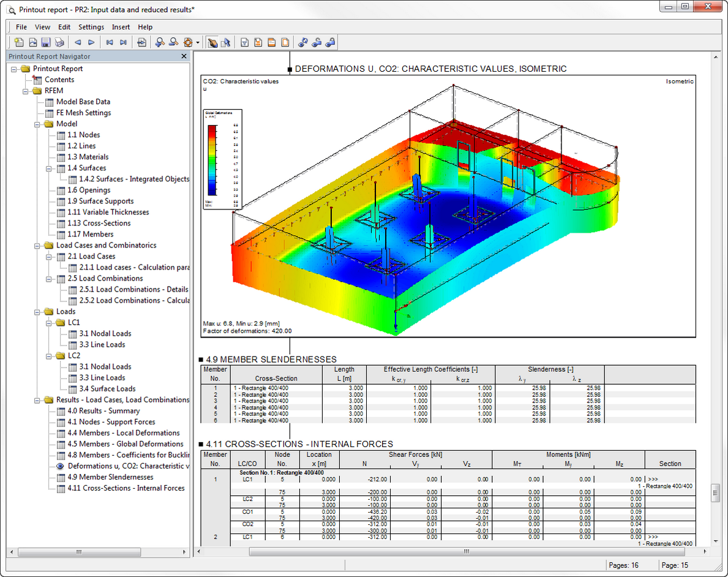Navigate to the first page

pyautogui.click(x=110, y=42)
